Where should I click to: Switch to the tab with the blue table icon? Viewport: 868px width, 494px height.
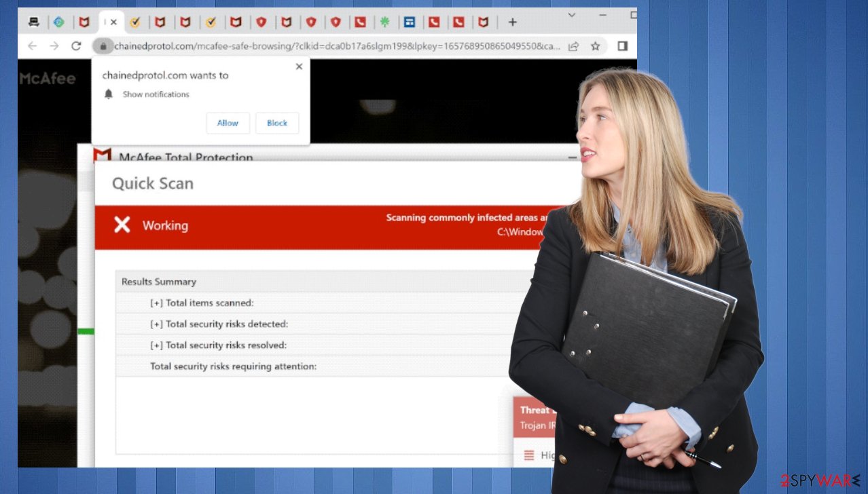(x=409, y=22)
